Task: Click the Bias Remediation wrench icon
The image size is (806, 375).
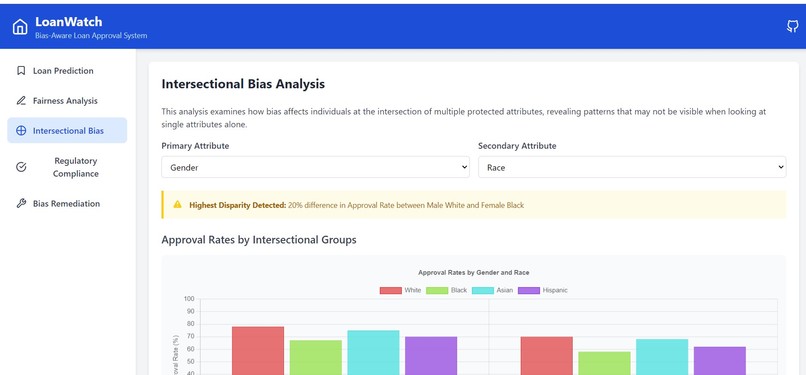Action: tap(21, 203)
